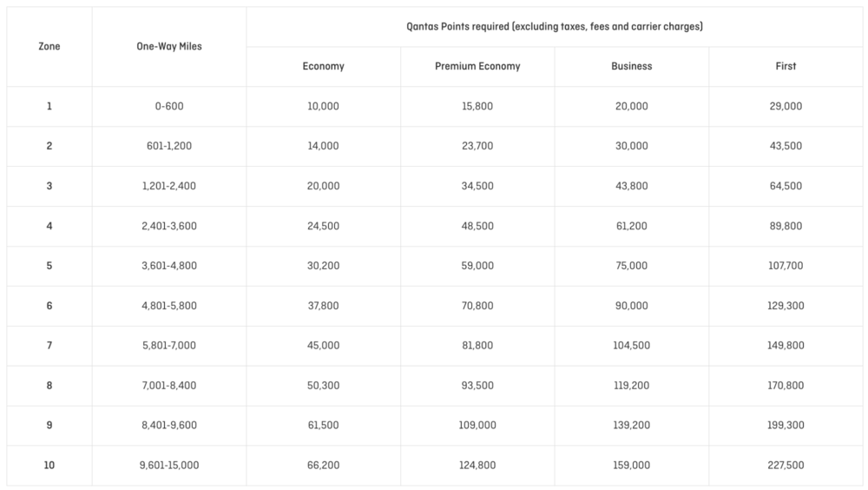Click the Qantas Points required heading

click(554, 27)
